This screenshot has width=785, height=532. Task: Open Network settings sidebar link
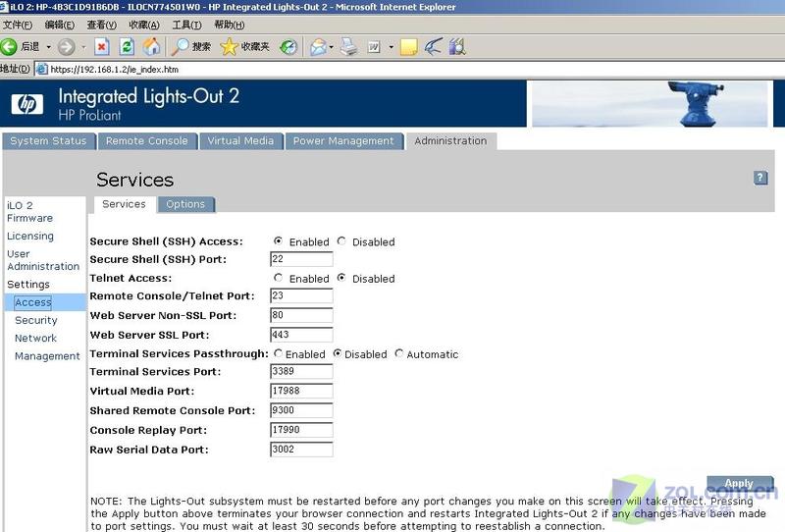35,338
